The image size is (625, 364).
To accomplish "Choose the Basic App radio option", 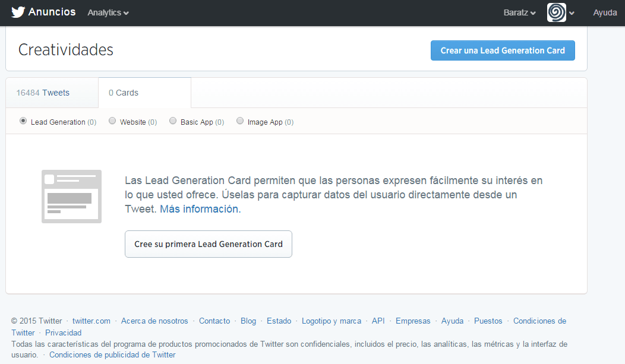I will click(x=173, y=121).
